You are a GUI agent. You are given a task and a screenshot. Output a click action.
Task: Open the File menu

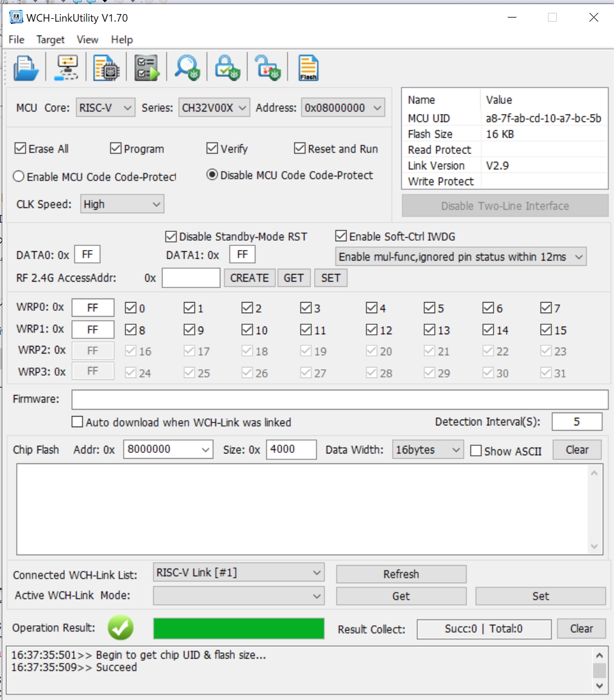click(x=16, y=40)
